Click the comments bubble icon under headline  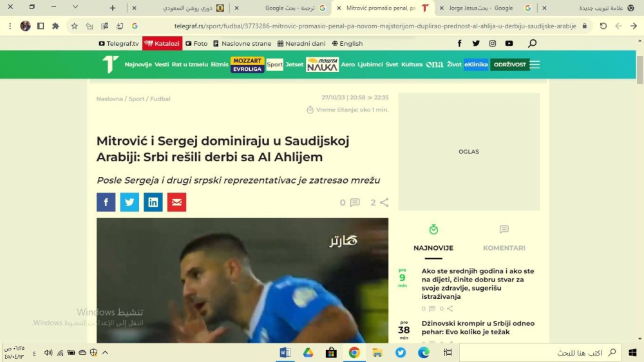pos(354,202)
